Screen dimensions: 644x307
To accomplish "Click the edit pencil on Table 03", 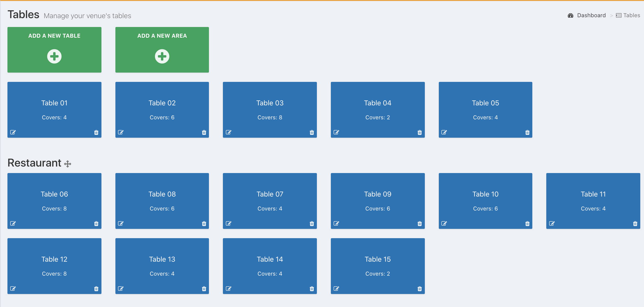I will (228, 132).
